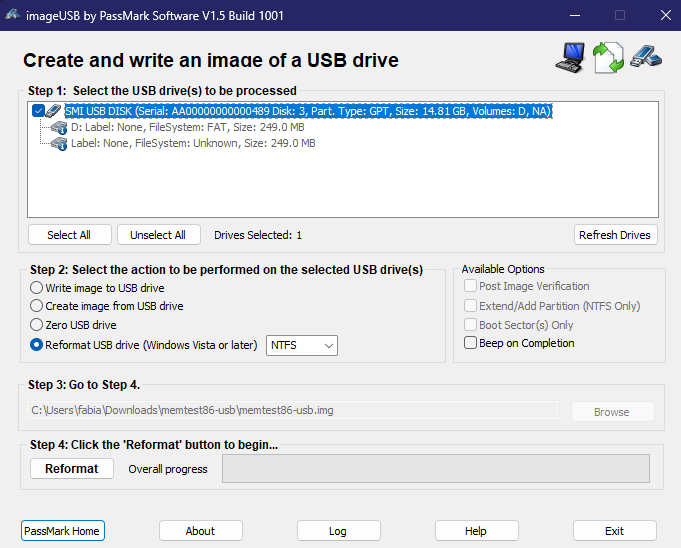This screenshot has width=681, height=548.
Task: Click the Exit button
Action: (615, 531)
